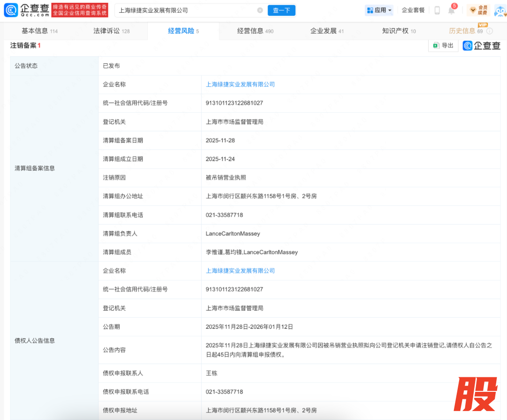This screenshot has width=507, height=420.
Task: Open the 经营信息 tab
Action: tap(255, 31)
